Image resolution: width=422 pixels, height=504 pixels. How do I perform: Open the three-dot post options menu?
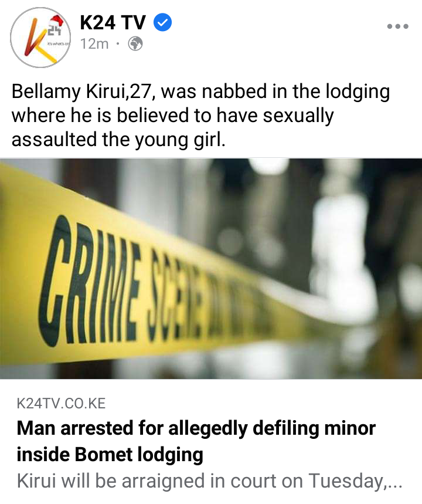pos(397,26)
